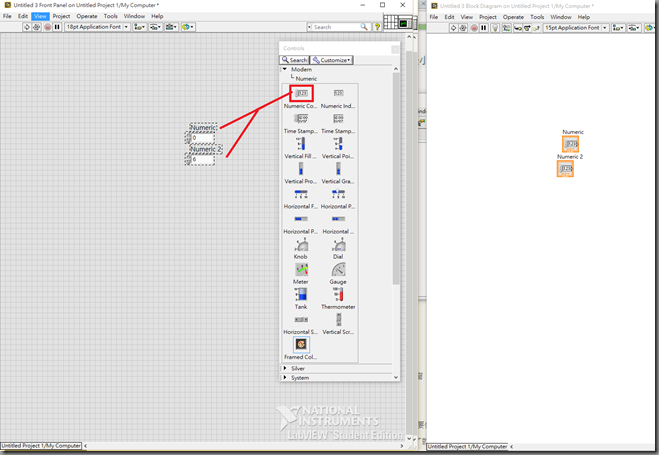
Task: Select Thermometer control in palette
Action: tap(338, 295)
